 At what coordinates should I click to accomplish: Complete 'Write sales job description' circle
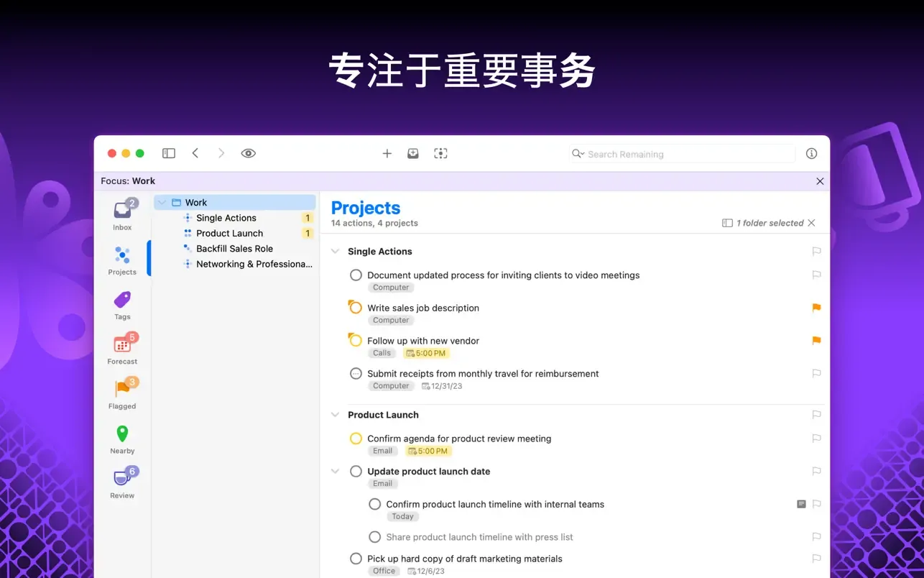(x=356, y=308)
